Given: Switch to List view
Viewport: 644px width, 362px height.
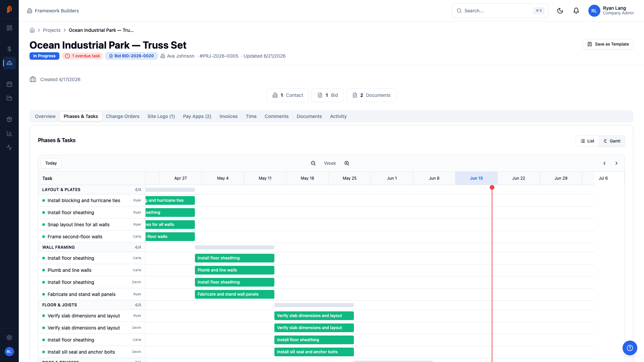Looking at the screenshot, I should pyautogui.click(x=587, y=141).
